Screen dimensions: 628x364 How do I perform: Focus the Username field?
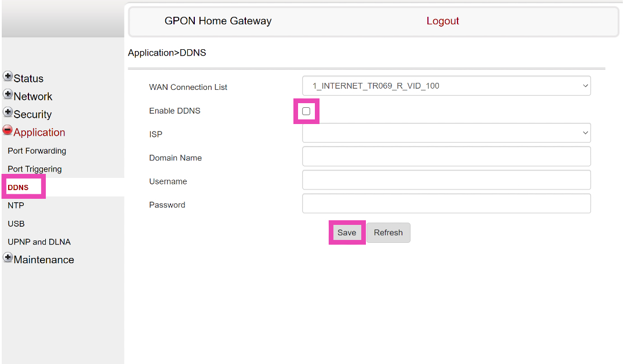click(x=446, y=180)
